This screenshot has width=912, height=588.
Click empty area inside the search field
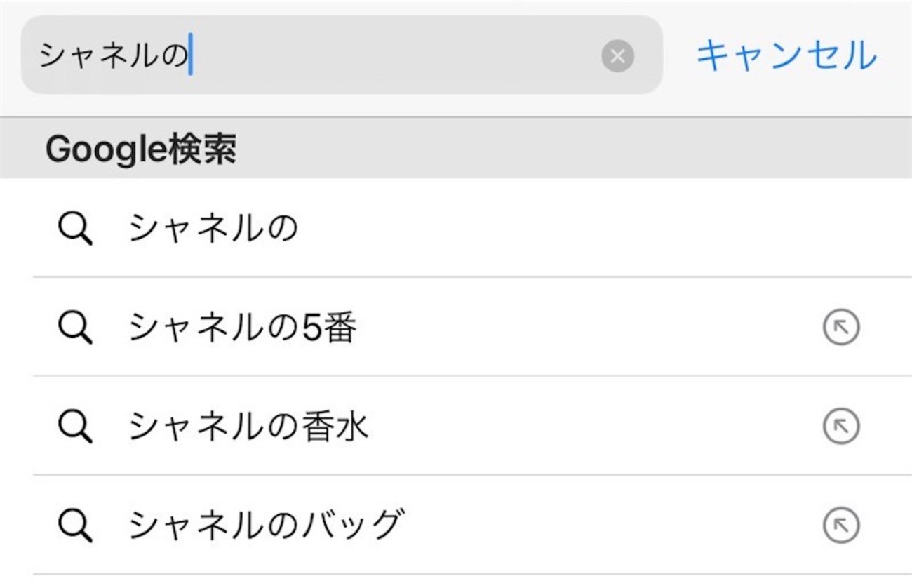pyautogui.click(x=393, y=56)
